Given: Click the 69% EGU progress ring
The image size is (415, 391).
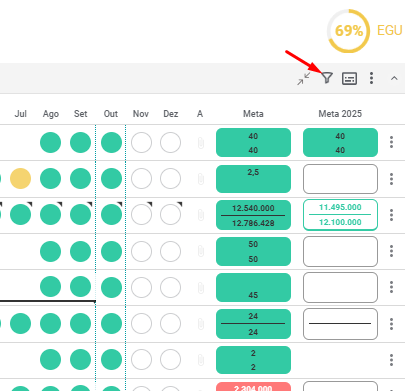Looking at the screenshot, I should pyautogui.click(x=349, y=31).
